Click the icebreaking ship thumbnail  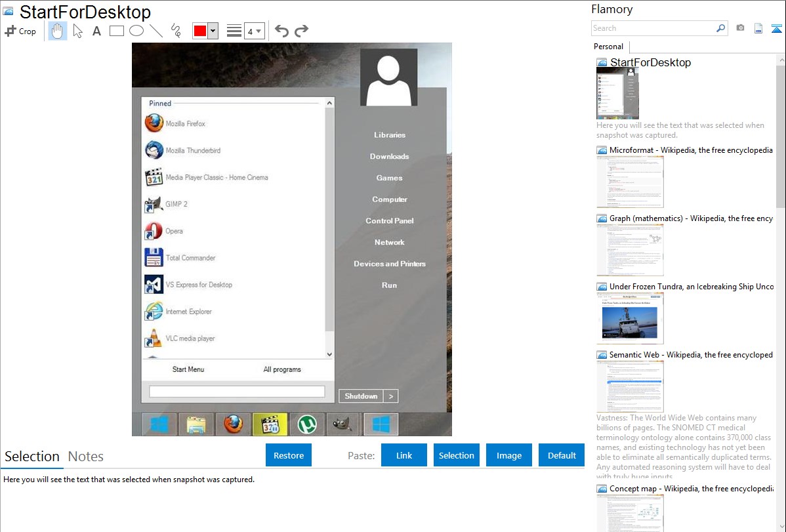tap(630, 318)
